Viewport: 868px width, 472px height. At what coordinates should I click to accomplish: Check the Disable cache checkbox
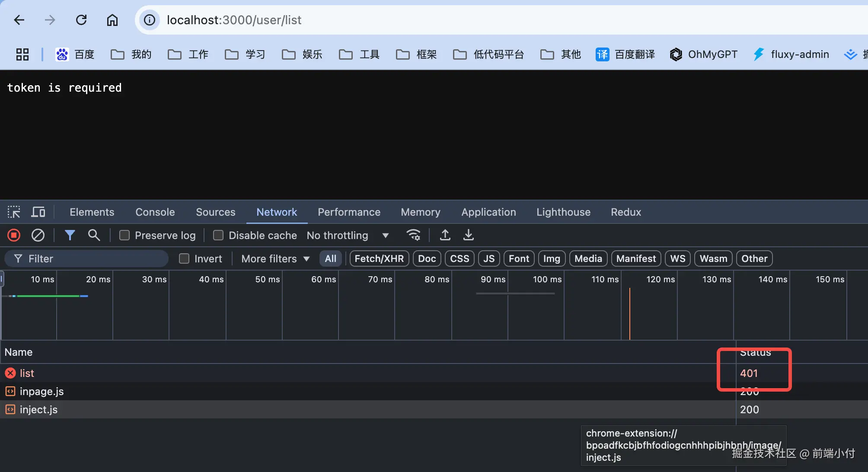(218, 235)
